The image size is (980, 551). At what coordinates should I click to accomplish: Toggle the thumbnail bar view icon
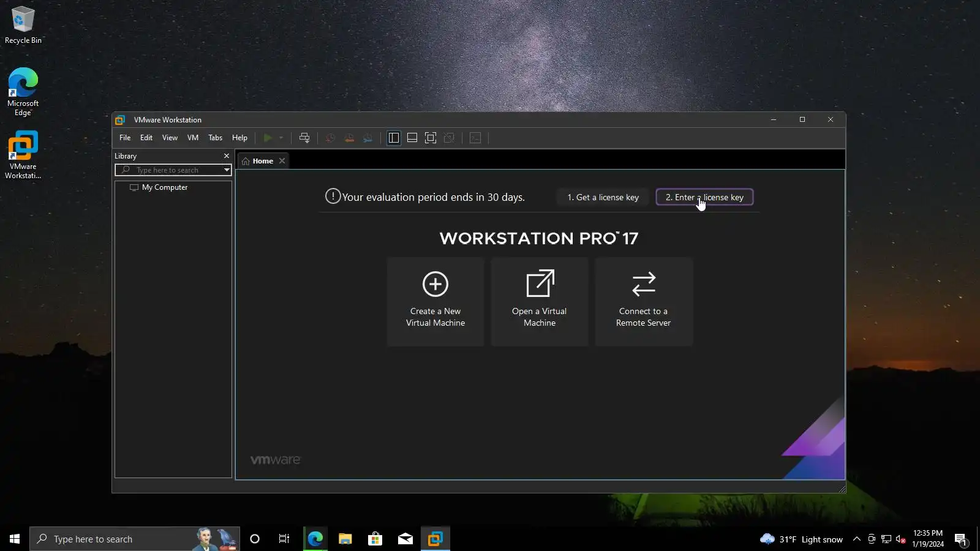click(x=412, y=138)
